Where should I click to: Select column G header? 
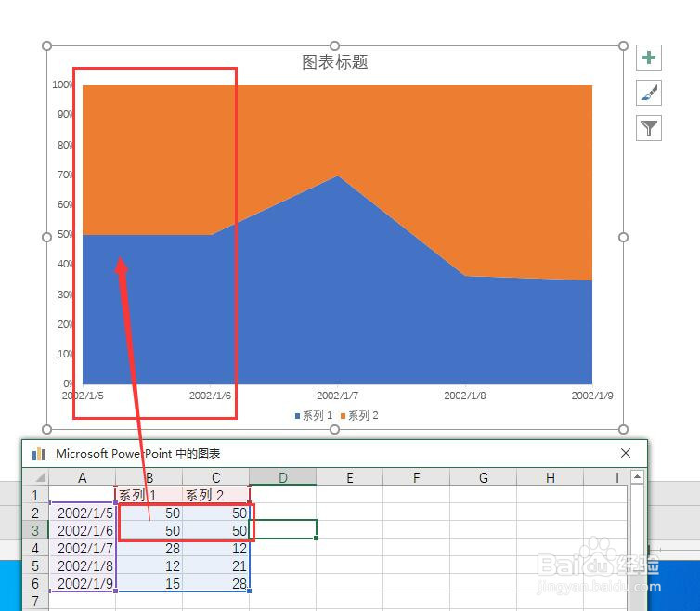pos(483,477)
